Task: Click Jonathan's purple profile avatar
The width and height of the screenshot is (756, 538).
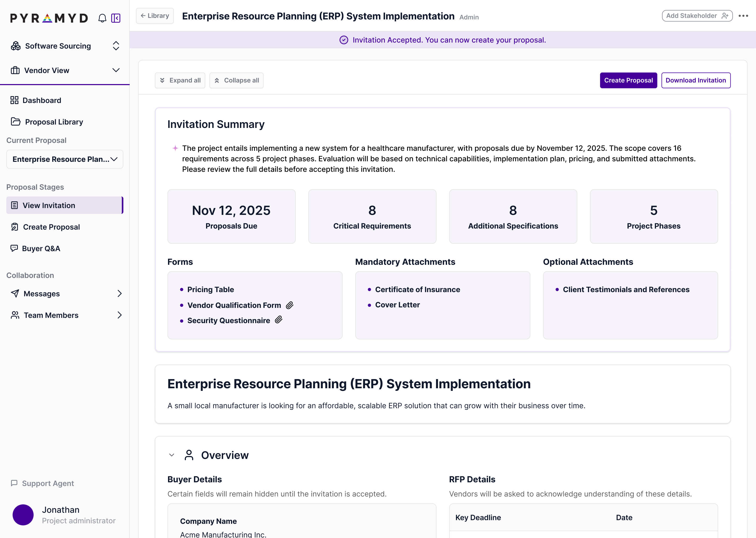Action: coord(23,514)
